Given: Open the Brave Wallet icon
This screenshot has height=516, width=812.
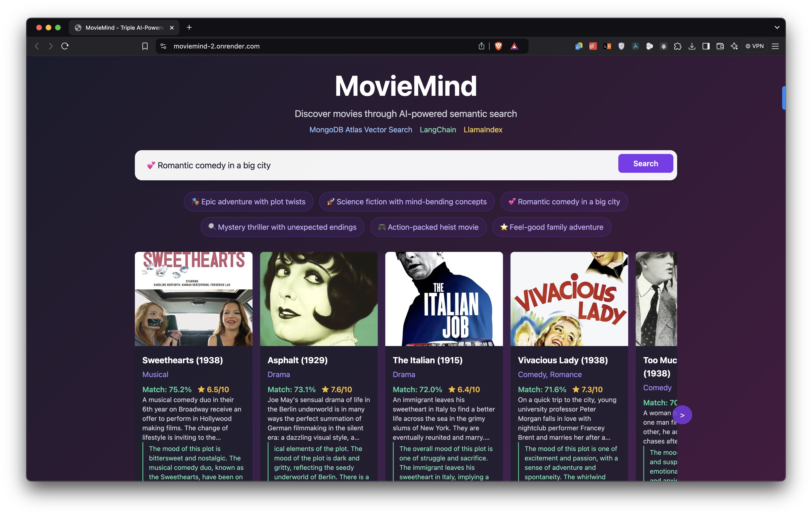Looking at the screenshot, I should pos(720,46).
